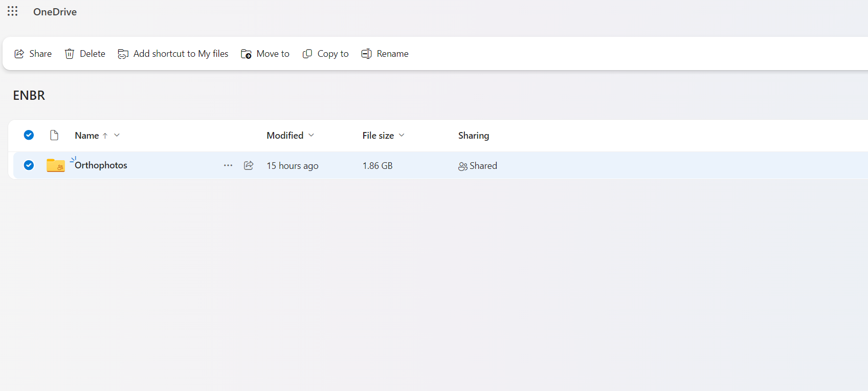Click the Shared status for Orthophotos
The width and height of the screenshot is (868, 391).
tap(478, 166)
